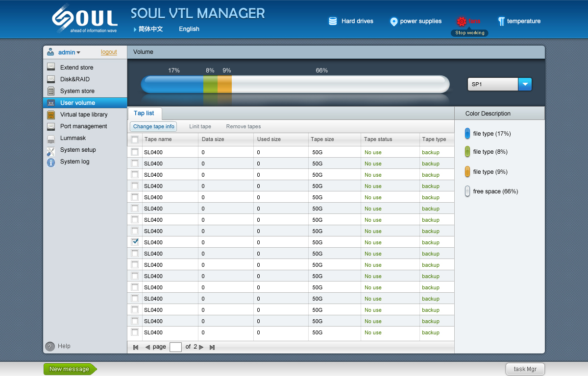
Task: Select the Tap list tab
Action: click(x=144, y=113)
